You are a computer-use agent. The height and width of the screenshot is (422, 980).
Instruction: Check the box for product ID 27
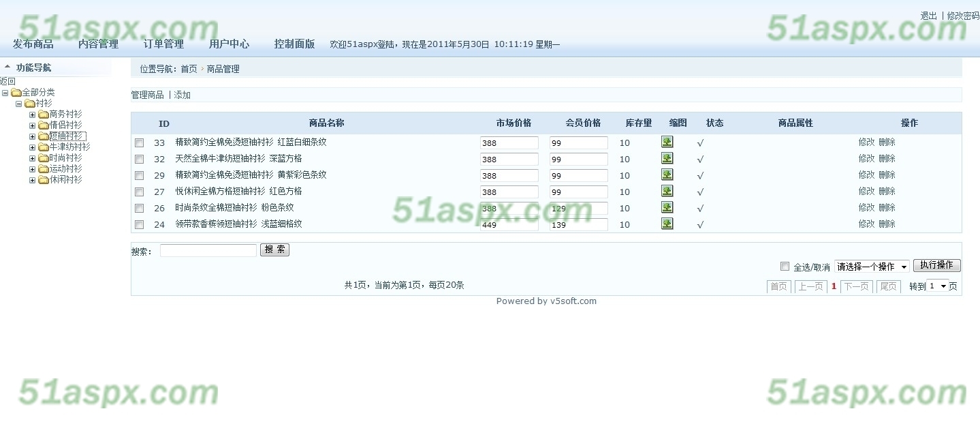point(139,192)
